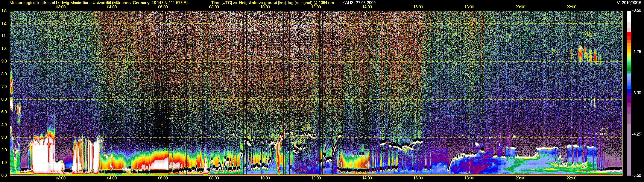Click 06:00 on the lower time axis
This screenshot has width=644, height=182.
[x=163, y=178]
